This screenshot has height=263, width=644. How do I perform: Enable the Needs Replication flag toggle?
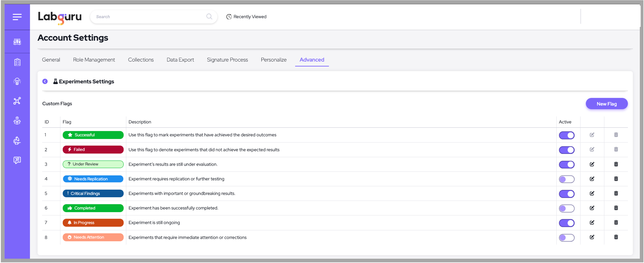click(x=566, y=179)
